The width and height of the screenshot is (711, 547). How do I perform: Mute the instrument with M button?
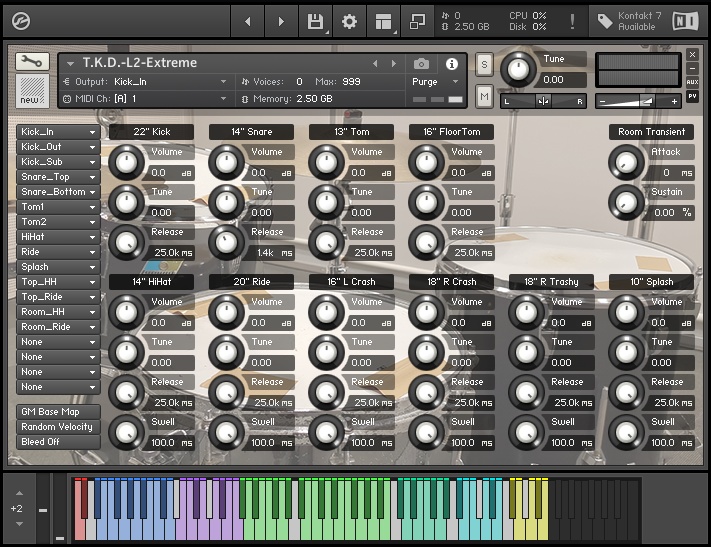coord(484,96)
